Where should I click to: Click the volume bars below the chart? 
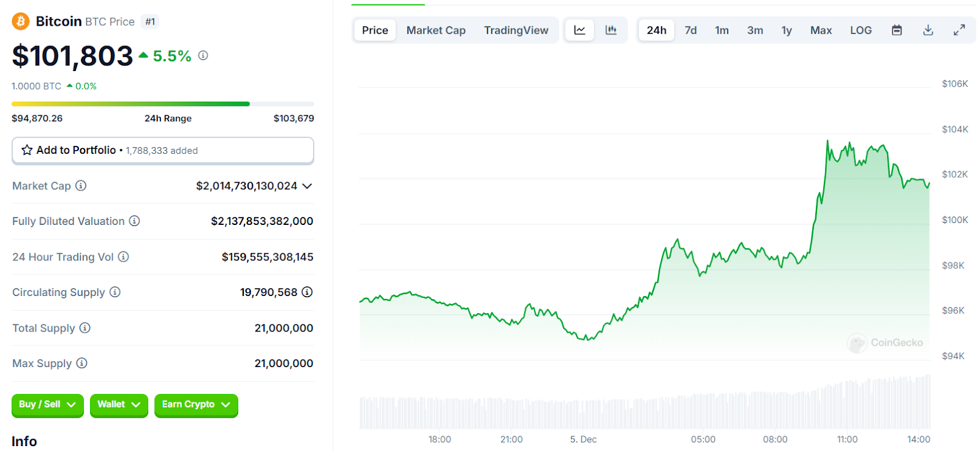645,402
